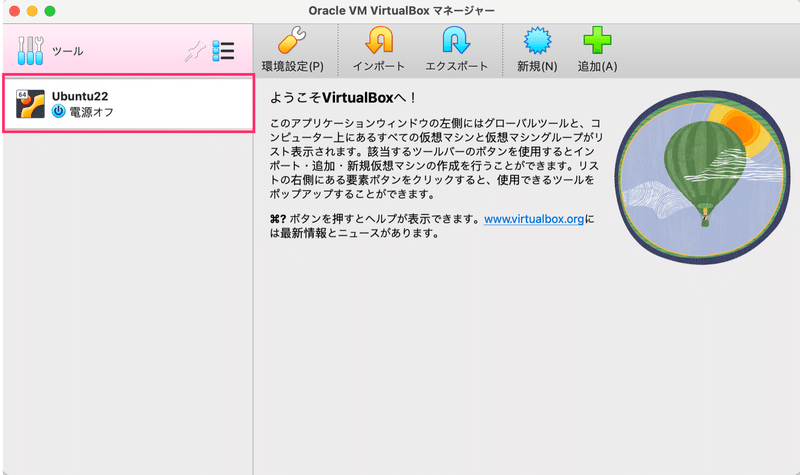Open the tools list menu icon
Image resolution: width=800 pixels, height=475 pixels.
[x=223, y=51]
